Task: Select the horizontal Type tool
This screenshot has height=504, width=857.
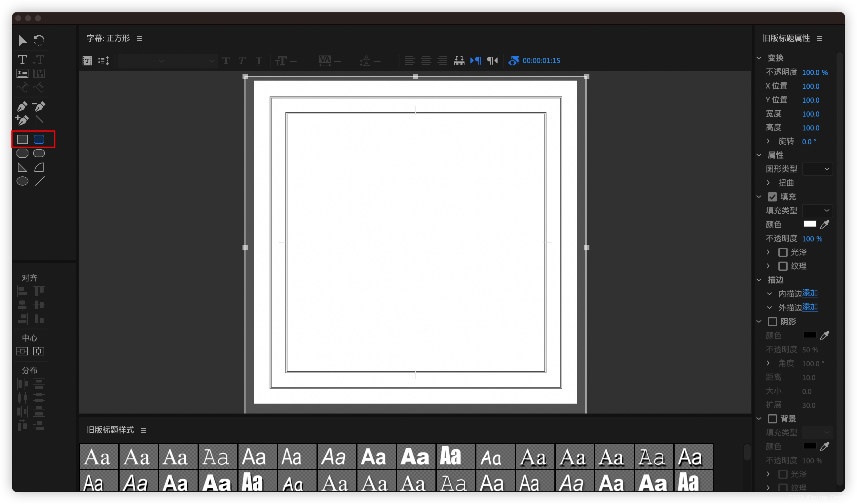Action: pyautogui.click(x=22, y=59)
